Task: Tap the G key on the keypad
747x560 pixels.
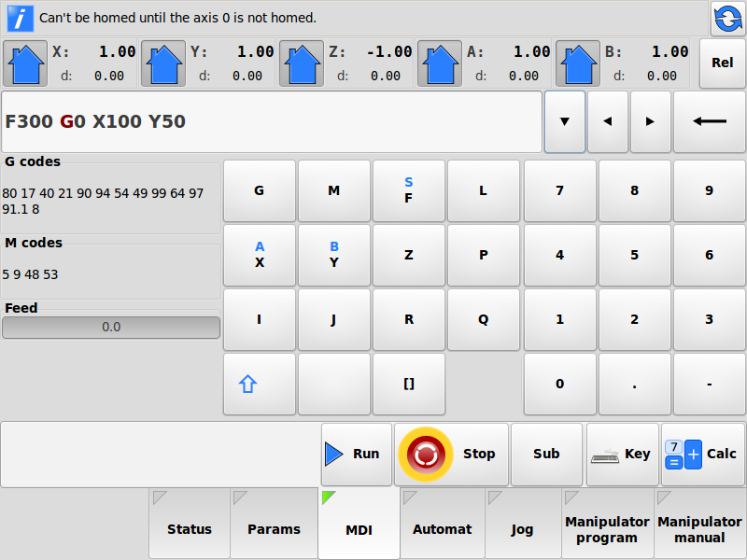Action: [260, 190]
